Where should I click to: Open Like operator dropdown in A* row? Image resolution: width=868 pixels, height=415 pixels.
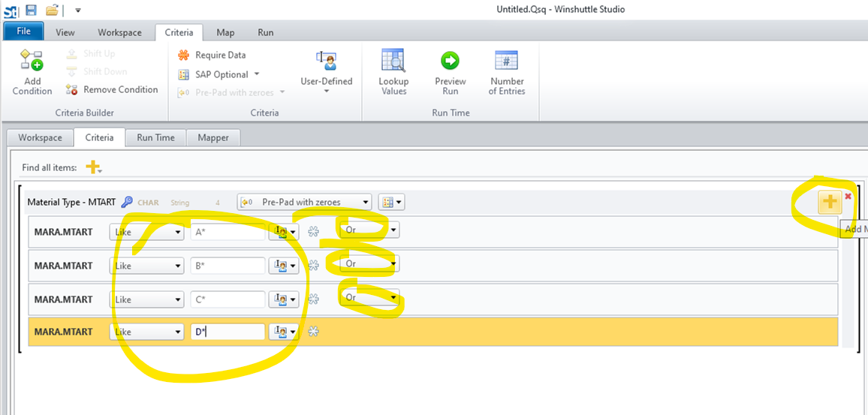pos(146,232)
